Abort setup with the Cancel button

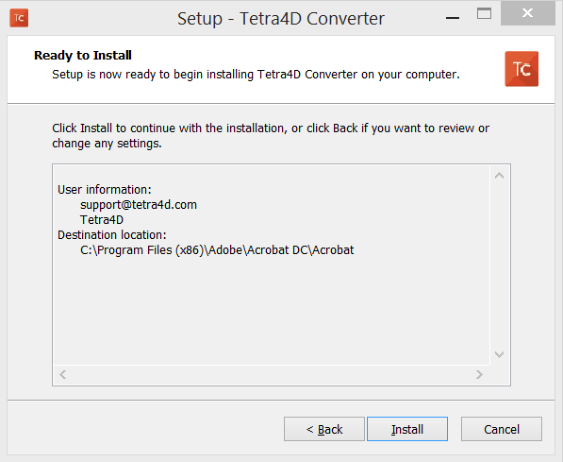coord(501,429)
